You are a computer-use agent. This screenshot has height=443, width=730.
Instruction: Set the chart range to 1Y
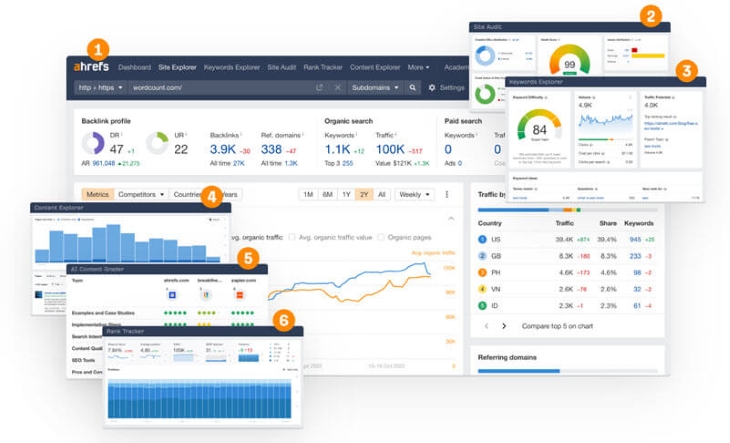point(346,195)
